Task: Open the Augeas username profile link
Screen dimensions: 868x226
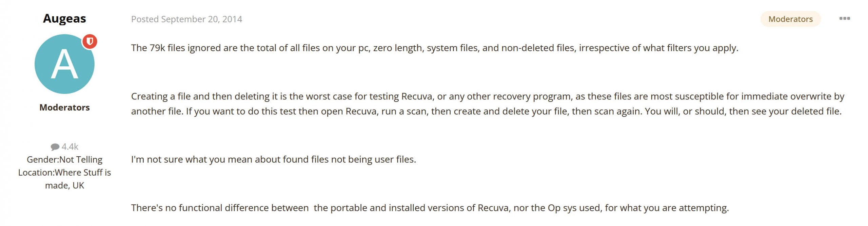Action: coord(64,18)
